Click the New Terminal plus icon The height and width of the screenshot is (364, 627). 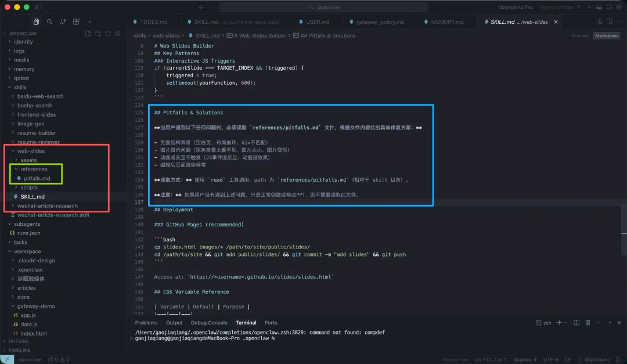pos(559,323)
